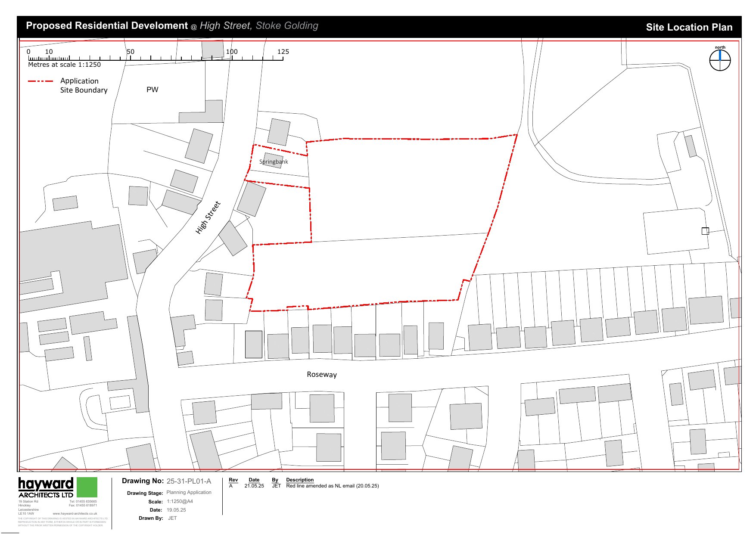Click the 'High Street' road label
756x534 pixels.
208,217
